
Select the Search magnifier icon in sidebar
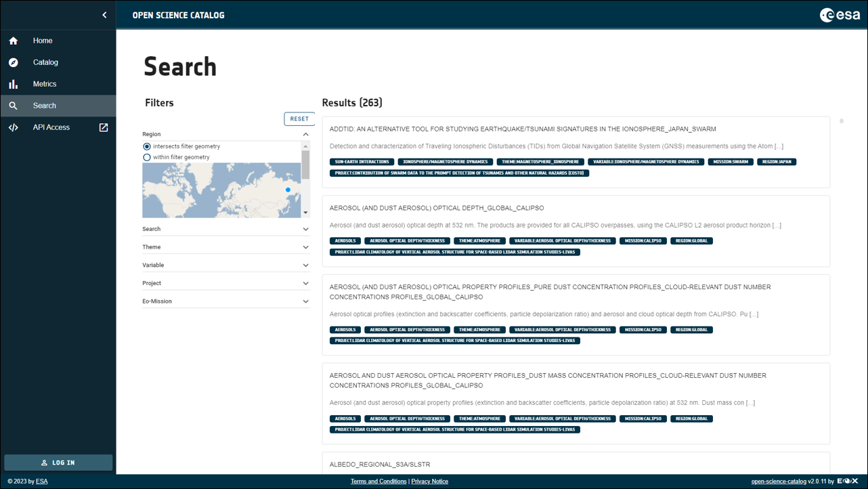[x=12, y=106]
